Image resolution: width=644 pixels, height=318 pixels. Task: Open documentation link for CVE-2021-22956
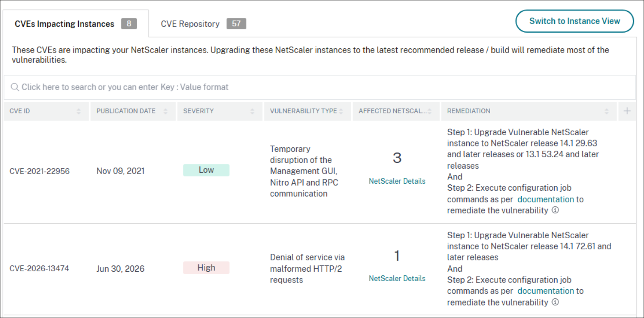[546, 199]
